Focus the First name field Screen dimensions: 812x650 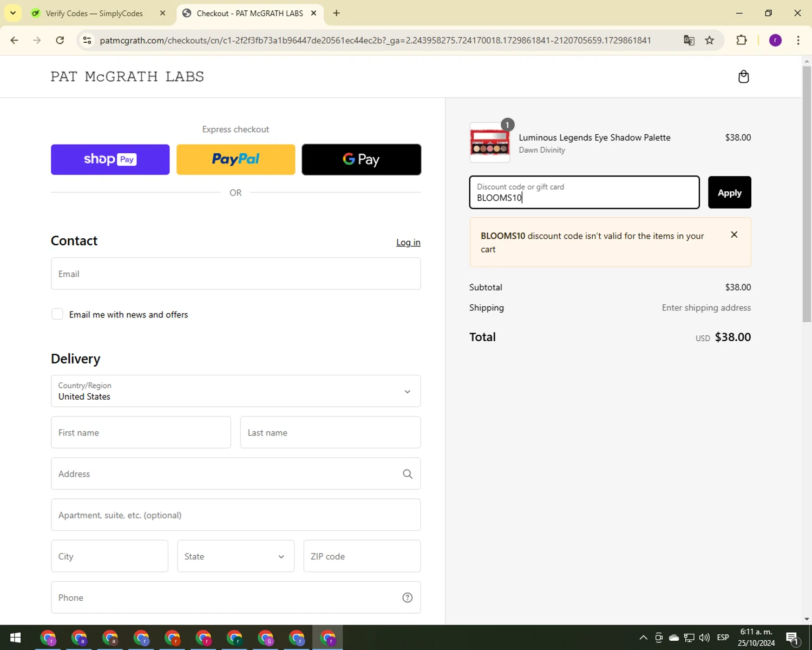[141, 432]
